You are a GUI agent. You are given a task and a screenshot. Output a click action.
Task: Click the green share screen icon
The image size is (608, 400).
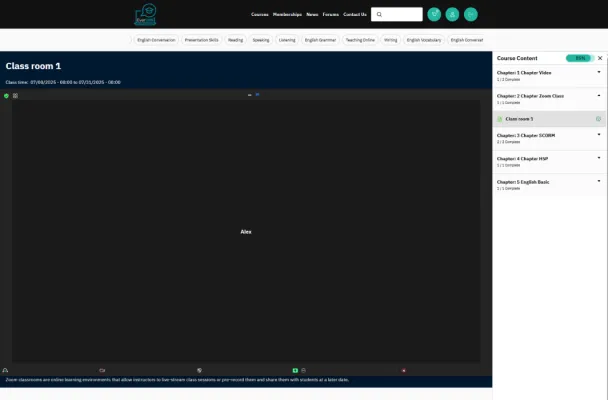(x=295, y=370)
